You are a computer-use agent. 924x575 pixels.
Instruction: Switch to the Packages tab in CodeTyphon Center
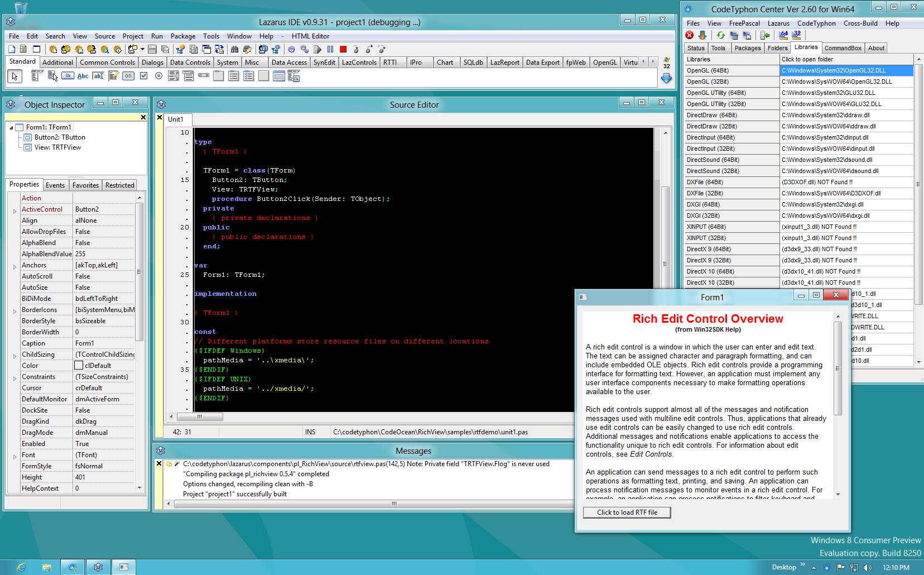pyautogui.click(x=748, y=48)
